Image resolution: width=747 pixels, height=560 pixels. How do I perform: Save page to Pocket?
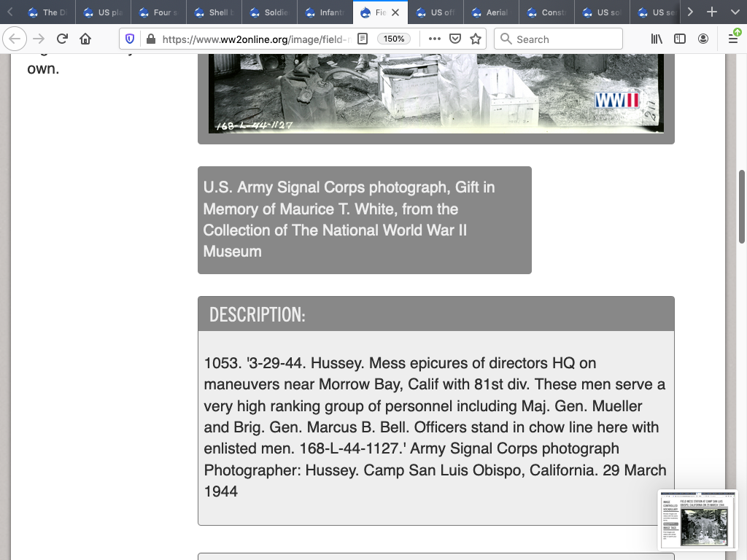[x=455, y=39]
